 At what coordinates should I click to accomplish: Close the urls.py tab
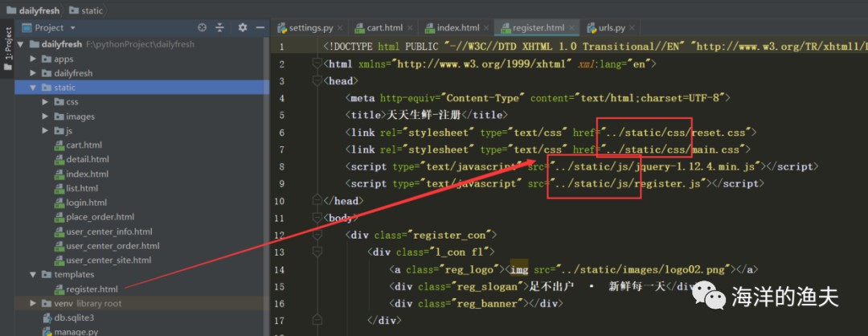coord(632,28)
